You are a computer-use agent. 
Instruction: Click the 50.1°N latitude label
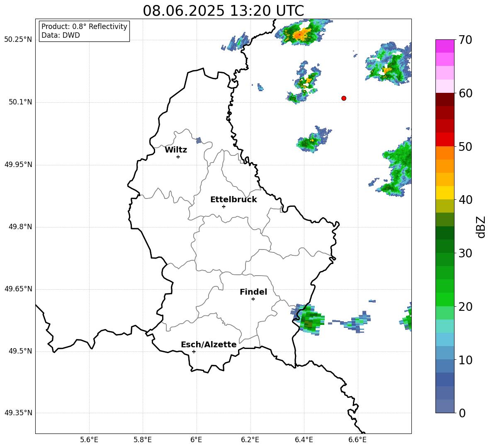point(20,102)
